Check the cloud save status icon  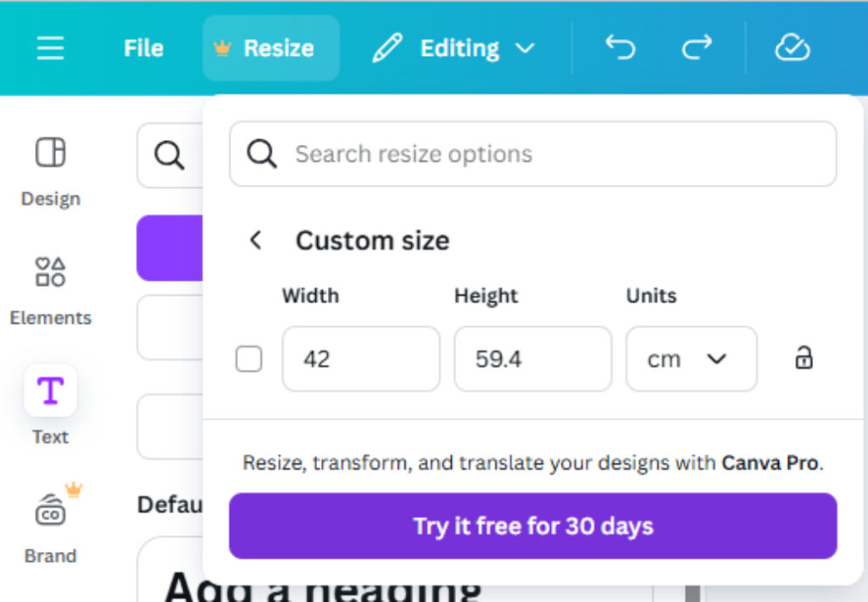(791, 47)
